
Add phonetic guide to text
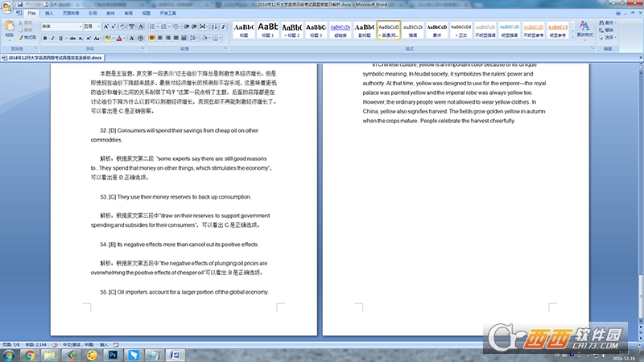131,27
